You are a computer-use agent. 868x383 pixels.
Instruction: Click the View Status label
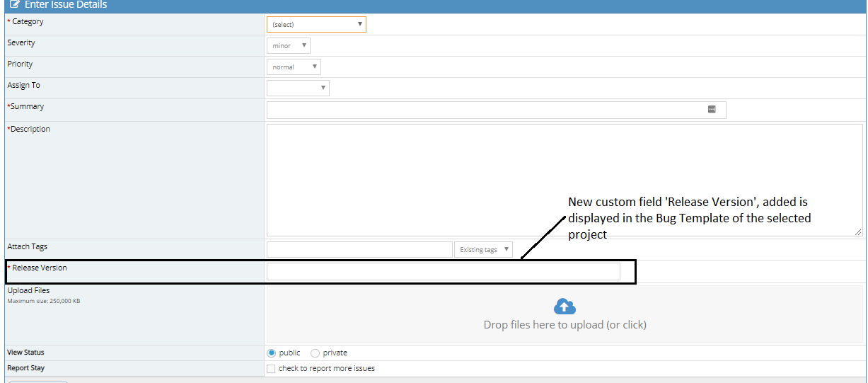pos(25,353)
